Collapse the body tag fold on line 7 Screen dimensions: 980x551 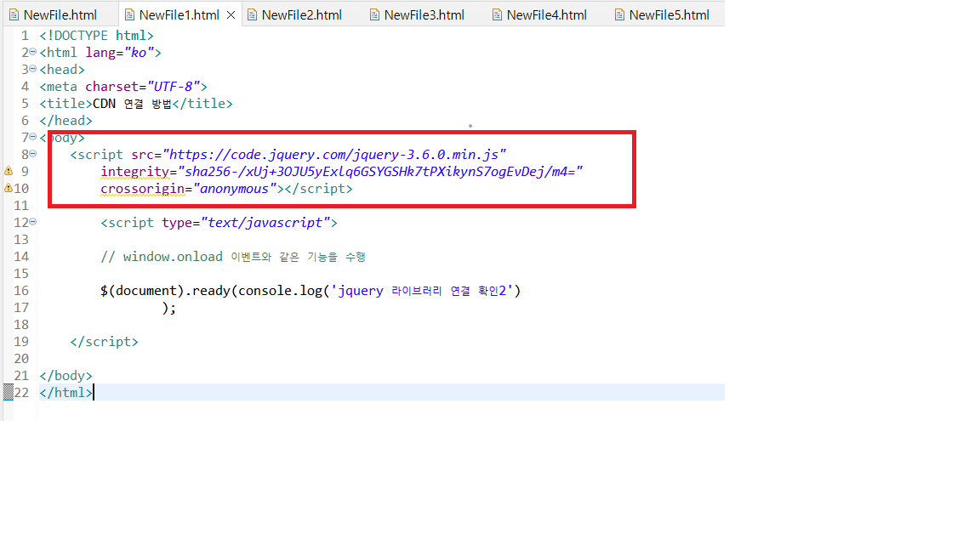tap(33, 137)
